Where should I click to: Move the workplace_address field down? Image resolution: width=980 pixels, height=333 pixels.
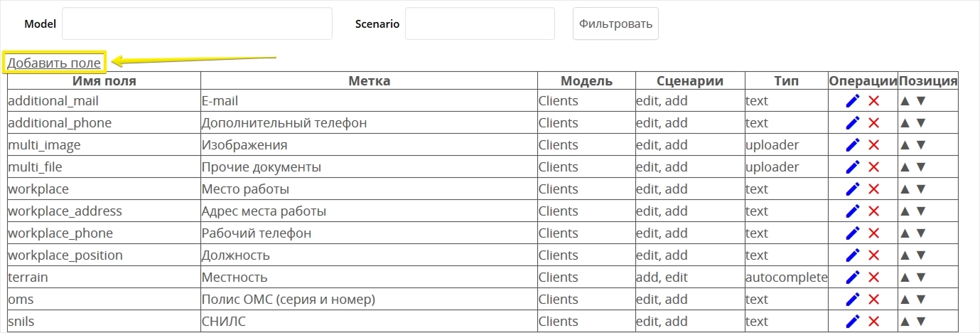(921, 211)
